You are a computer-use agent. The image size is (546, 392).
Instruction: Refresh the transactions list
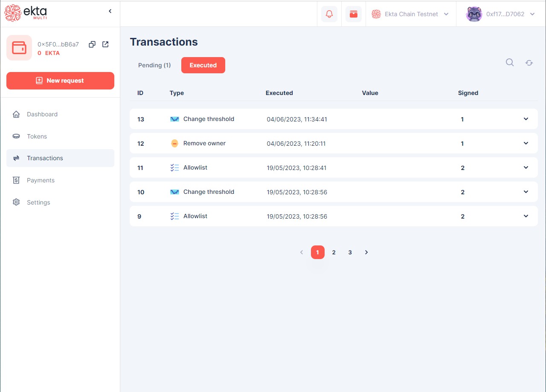[x=529, y=63]
